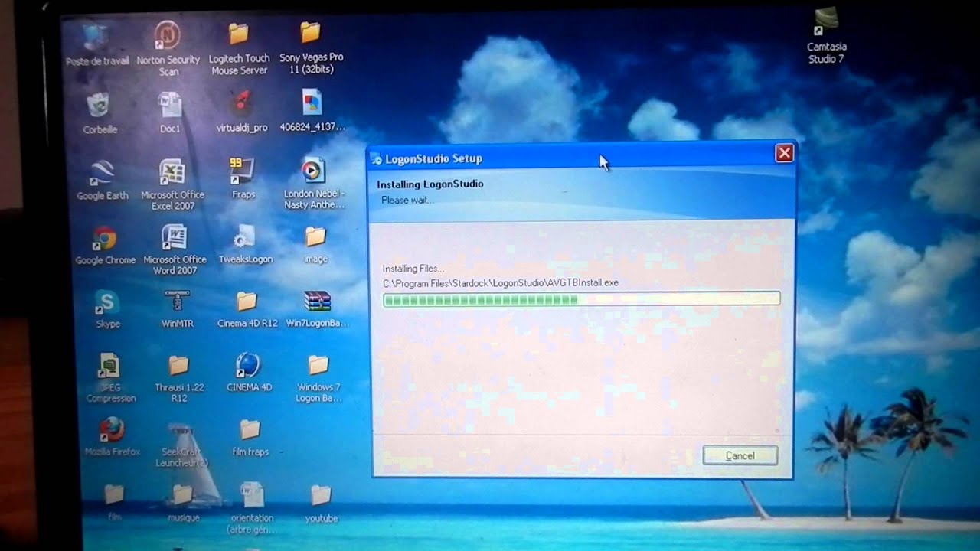
Task: Launch the virtualdj_pro shortcut
Action: [x=241, y=104]
